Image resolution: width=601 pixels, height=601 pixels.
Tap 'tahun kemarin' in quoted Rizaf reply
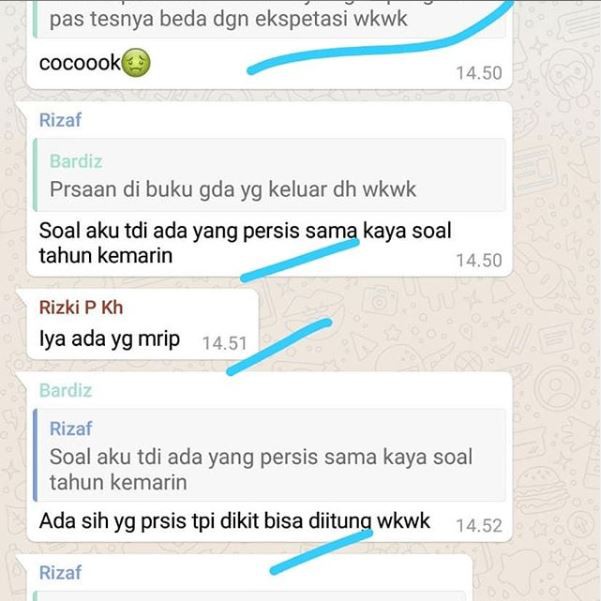point(118,483)
